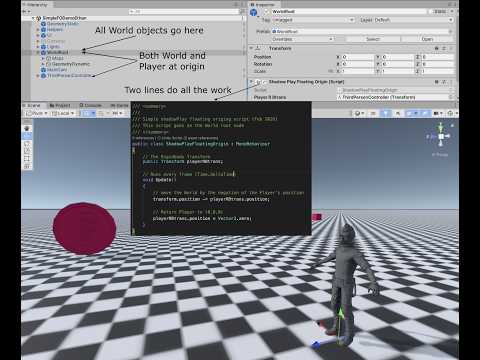
Task: Click the Floating Origin script icon
Action: [x=258, y=82]
